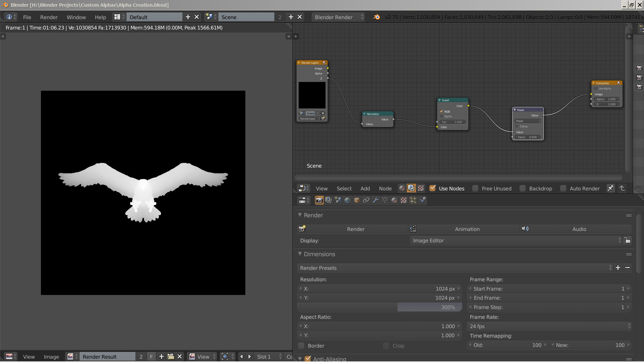Image resolution: width=644 pixels, height=362 pixels.
Task: Open the Window menu
Action: tap(76, 17)
